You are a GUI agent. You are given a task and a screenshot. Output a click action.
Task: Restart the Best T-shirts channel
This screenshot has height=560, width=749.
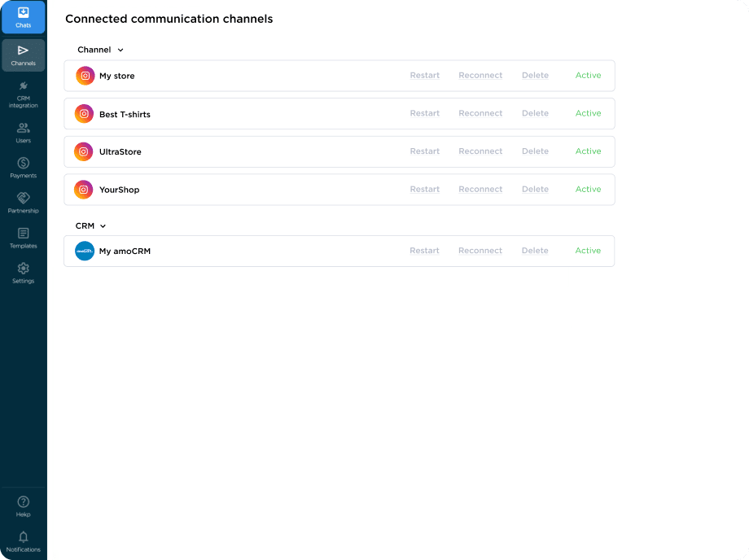(x=424, y=113)
